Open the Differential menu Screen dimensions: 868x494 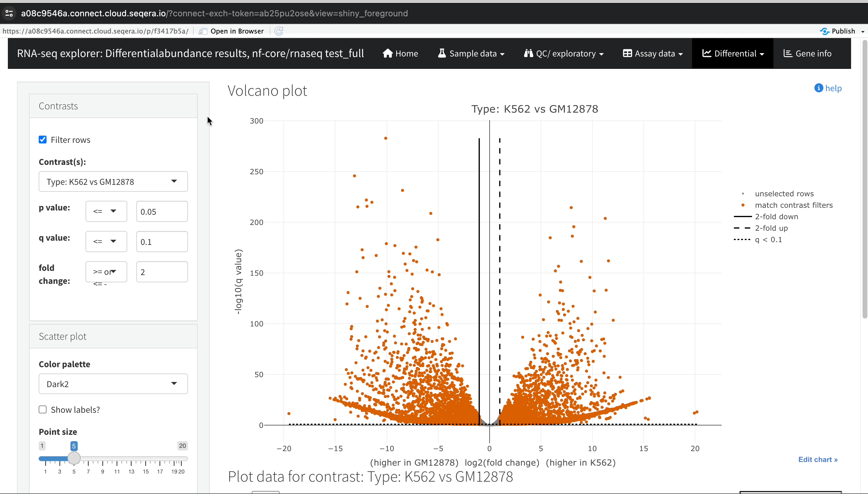(x=733, y=53)
